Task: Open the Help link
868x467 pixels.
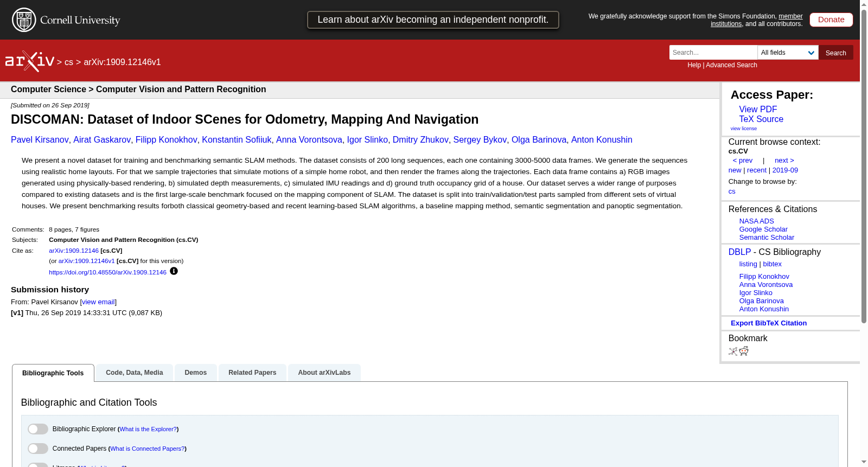Action: coord(694,65)
